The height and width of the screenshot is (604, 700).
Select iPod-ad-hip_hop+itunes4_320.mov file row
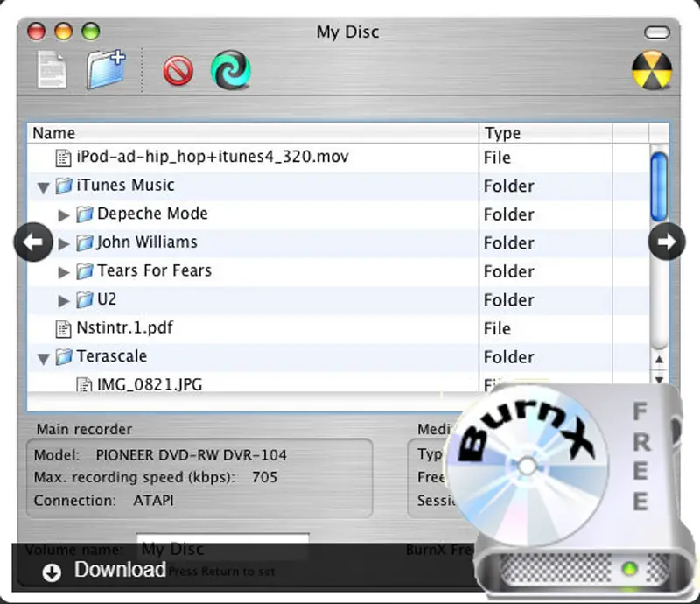point(338,158)
